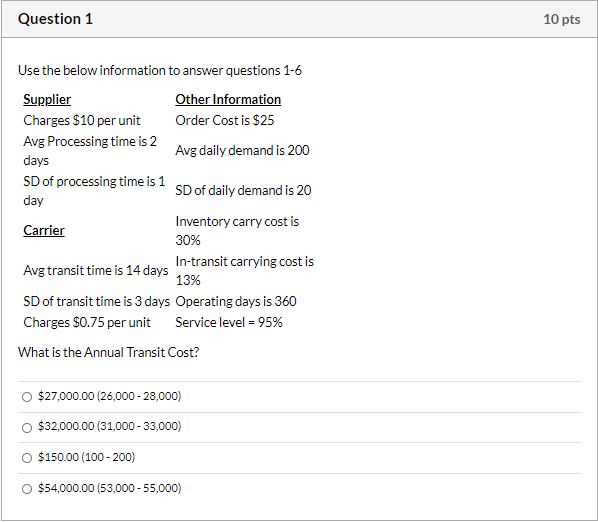Choose the $150.00 radio option
This screenshot has height=522, width=598.
tap(27, 458)
